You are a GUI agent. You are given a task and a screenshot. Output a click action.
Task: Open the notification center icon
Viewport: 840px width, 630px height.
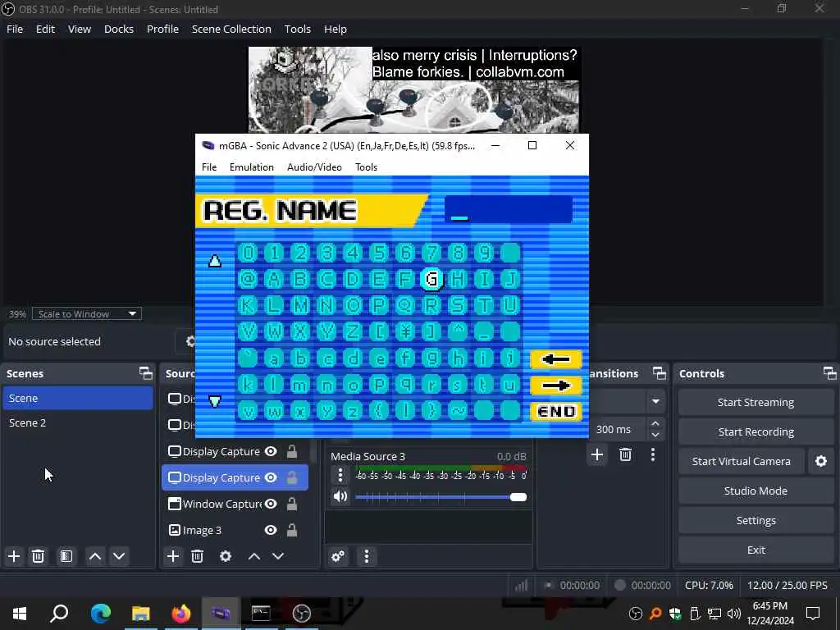click(x=813, y=614)
